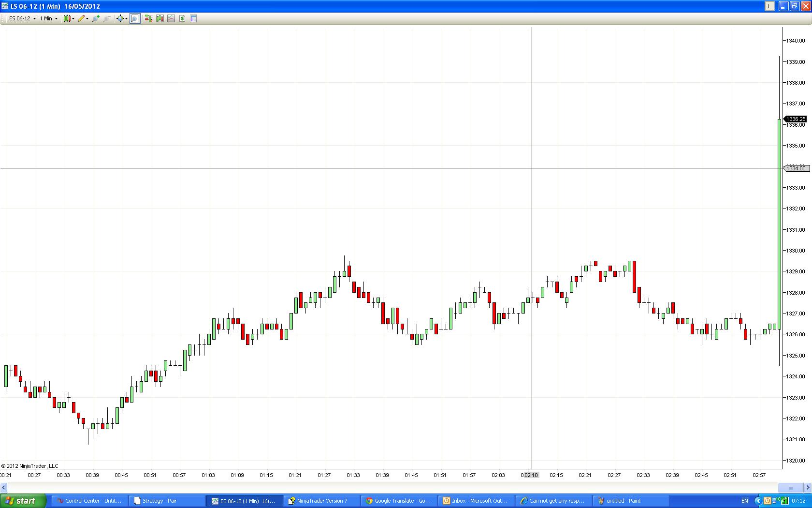This screenshot has height=508, width=812.
Task: Click the horizontal scrollbar thumb at far right
Action: pos(791,487)
